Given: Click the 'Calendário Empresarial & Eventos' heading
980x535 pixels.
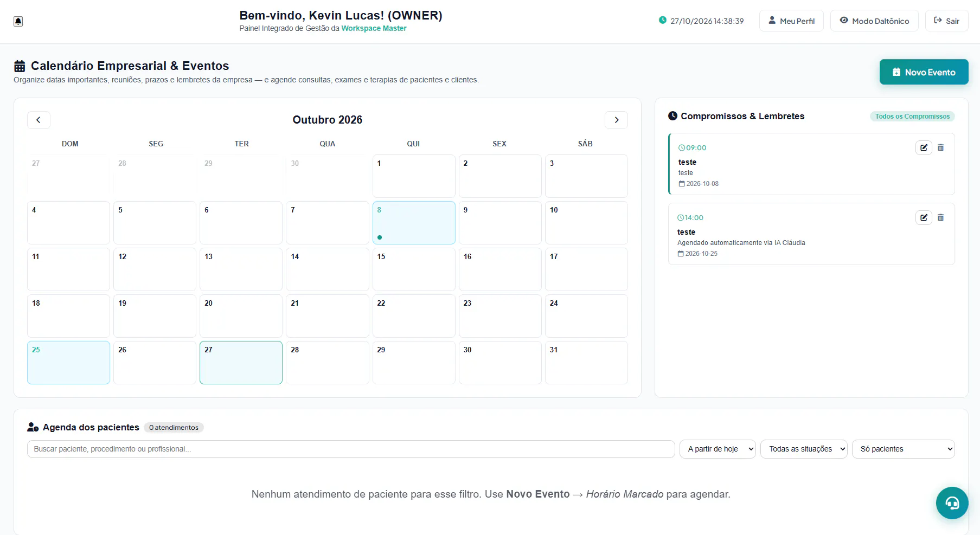Looking at the screenshot, I should coord(130,66).
